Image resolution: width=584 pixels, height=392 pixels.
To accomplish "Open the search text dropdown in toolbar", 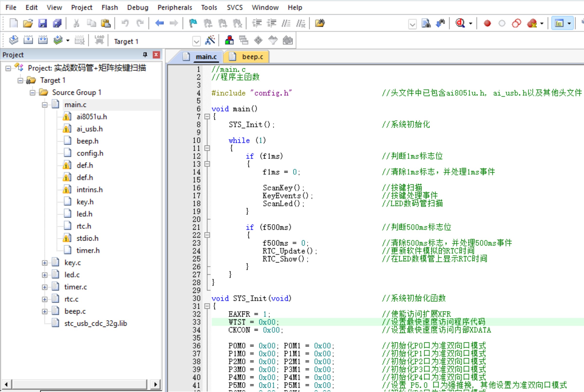I will point(412,24).
